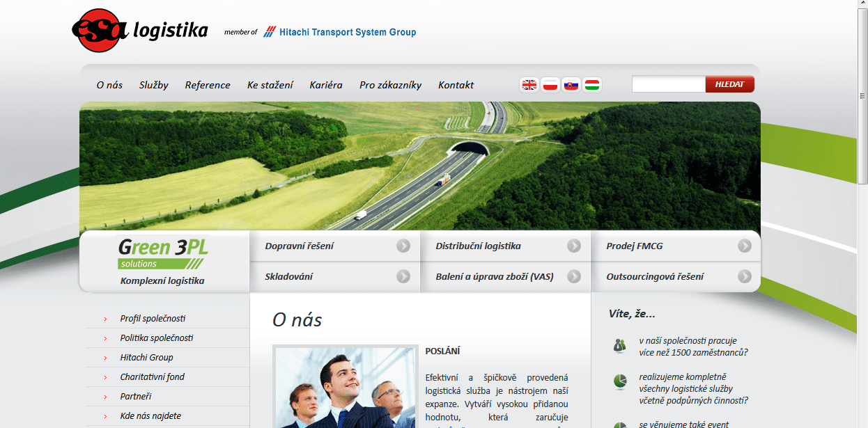
Task: Select Charitativní fond in the sidebar
Action: pos(153,377)
